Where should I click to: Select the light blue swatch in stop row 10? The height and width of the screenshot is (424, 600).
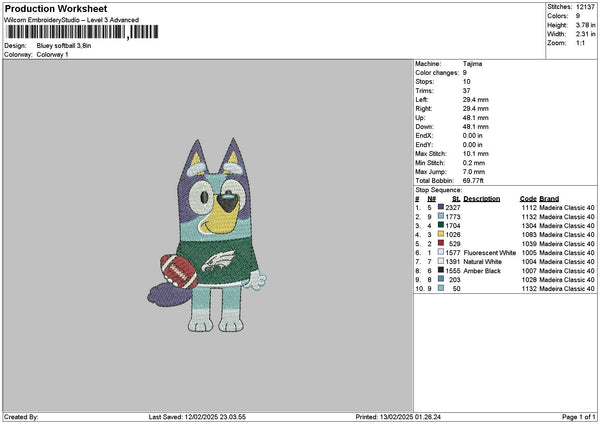click(441, 288)
